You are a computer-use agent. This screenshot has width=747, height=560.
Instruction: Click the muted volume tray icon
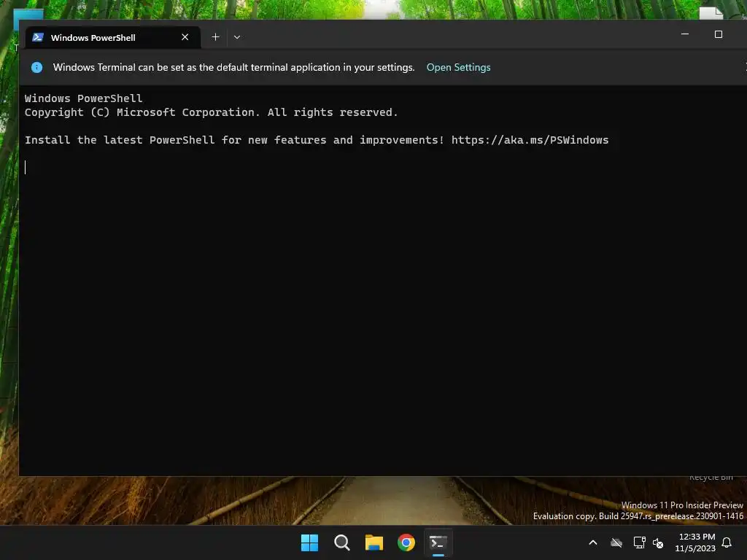point(658,542)
